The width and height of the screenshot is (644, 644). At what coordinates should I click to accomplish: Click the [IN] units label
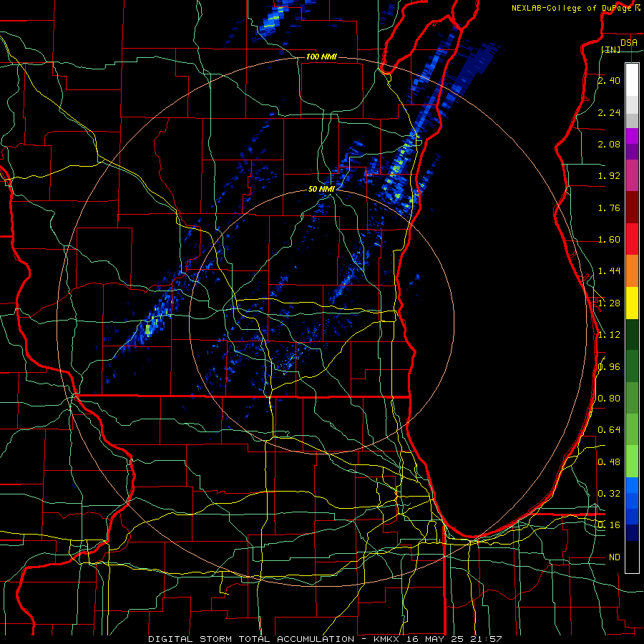click(x=611, y=49)
